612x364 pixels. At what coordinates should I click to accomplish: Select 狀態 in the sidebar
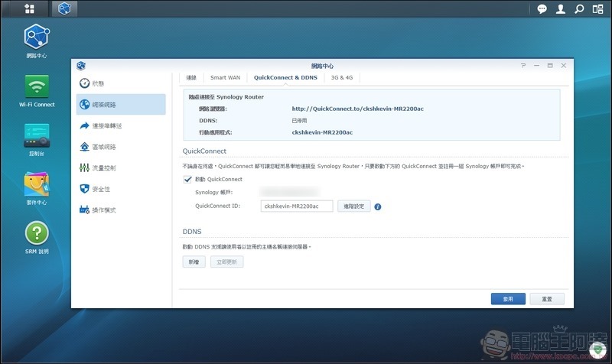(121, 83)
